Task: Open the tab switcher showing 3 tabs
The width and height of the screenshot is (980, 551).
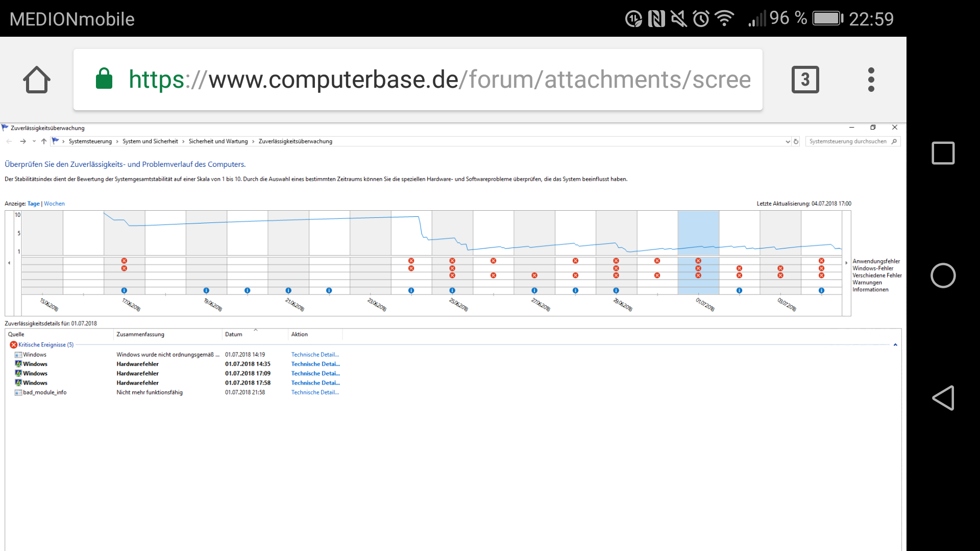Action: point(805,80)
